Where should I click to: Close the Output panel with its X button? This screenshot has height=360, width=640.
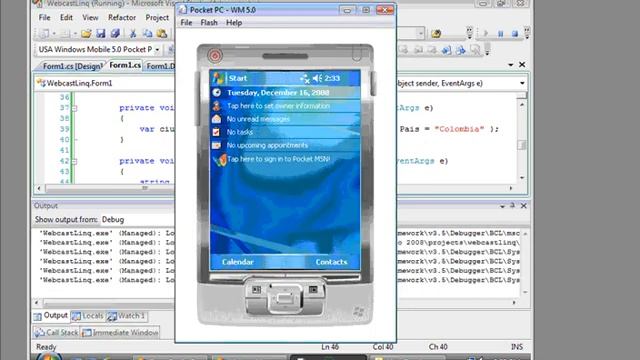click(524, 206)
